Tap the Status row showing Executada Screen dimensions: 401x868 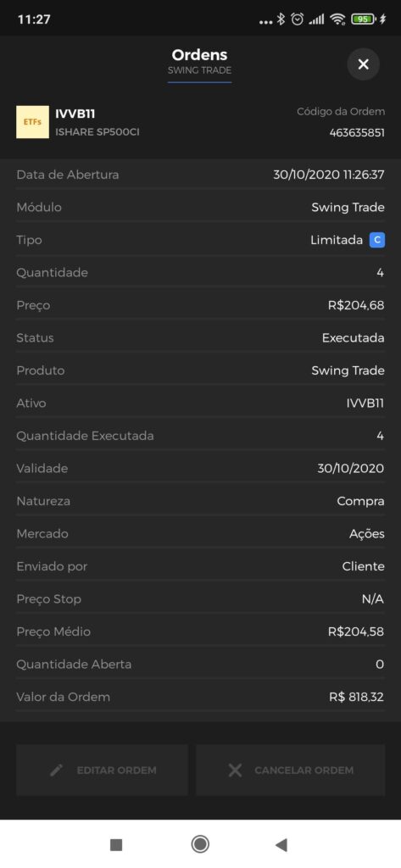click(x=200, y=337)
